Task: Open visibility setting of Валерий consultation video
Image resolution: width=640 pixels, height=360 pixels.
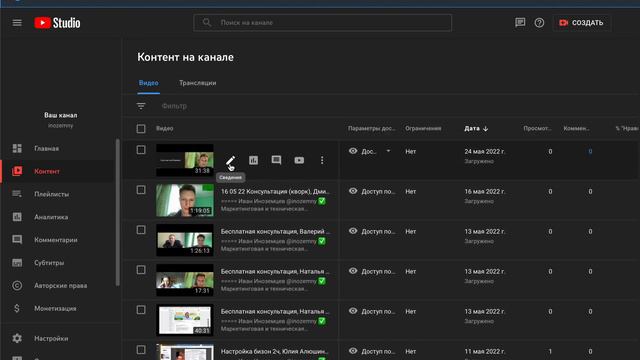Action: point(372,231)
